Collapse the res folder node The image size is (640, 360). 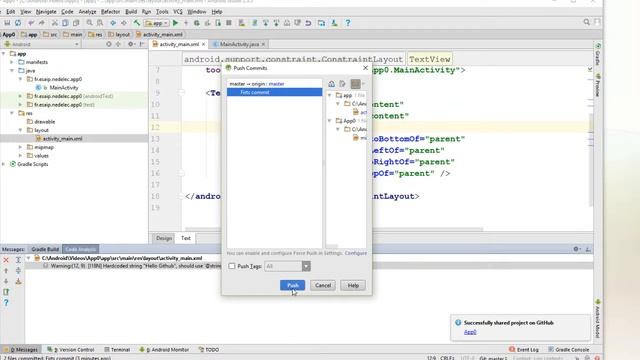tap(12, 113)
